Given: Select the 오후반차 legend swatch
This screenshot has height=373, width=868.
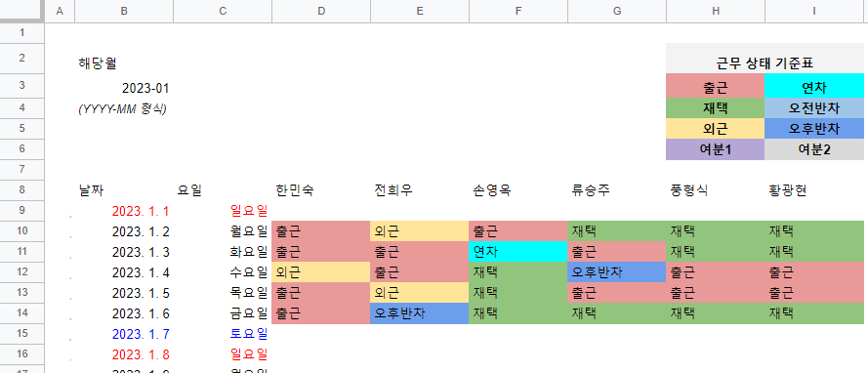Looking at the screenshot, I should [x=813, y=129].
